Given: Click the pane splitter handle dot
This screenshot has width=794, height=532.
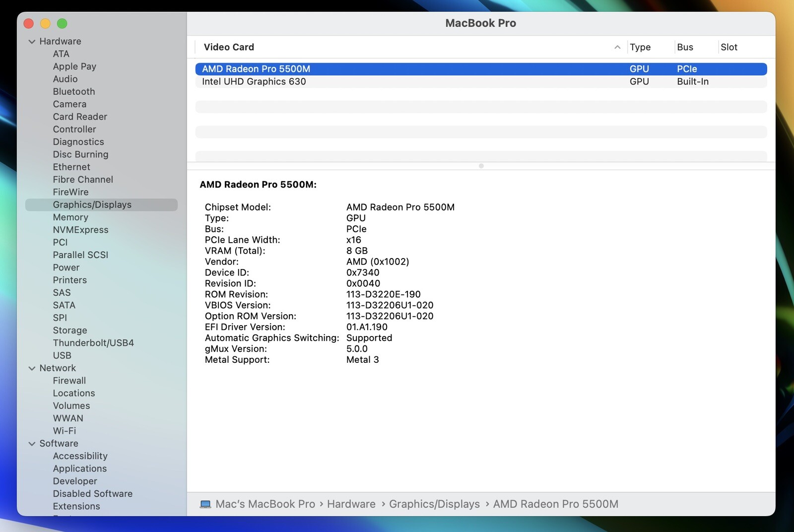Looking at the screenshot, I should tap(481, 166).
